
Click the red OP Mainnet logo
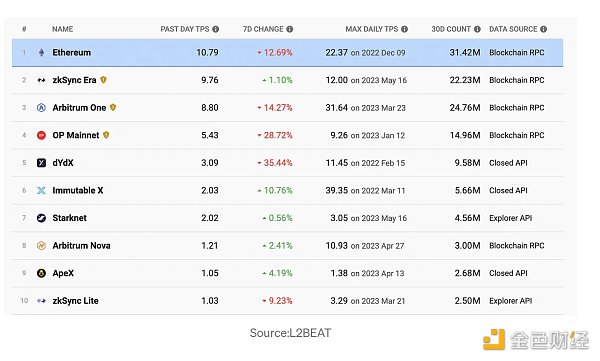(41, 135)
